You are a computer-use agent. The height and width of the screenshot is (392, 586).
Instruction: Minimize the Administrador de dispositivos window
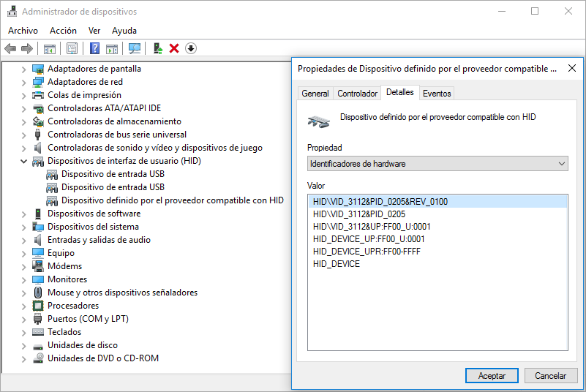502,11
